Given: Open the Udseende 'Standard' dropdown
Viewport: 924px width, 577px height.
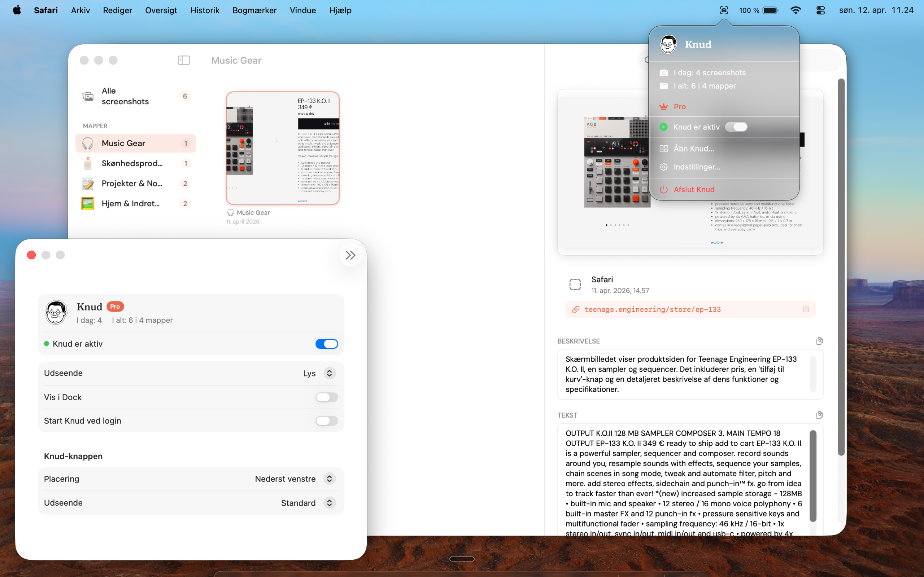Looking at the screenshot, I should [329, 503].
